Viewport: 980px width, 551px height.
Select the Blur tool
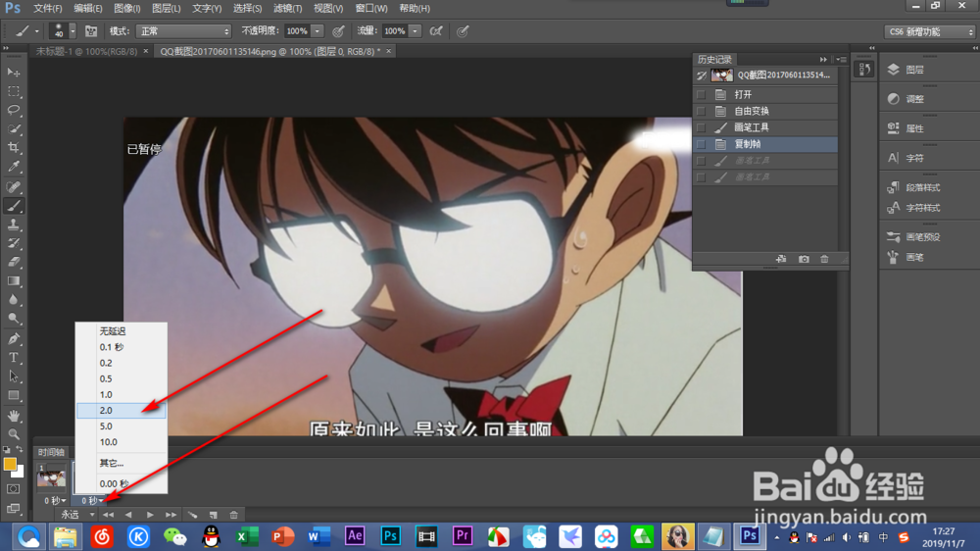pos(14,300)
